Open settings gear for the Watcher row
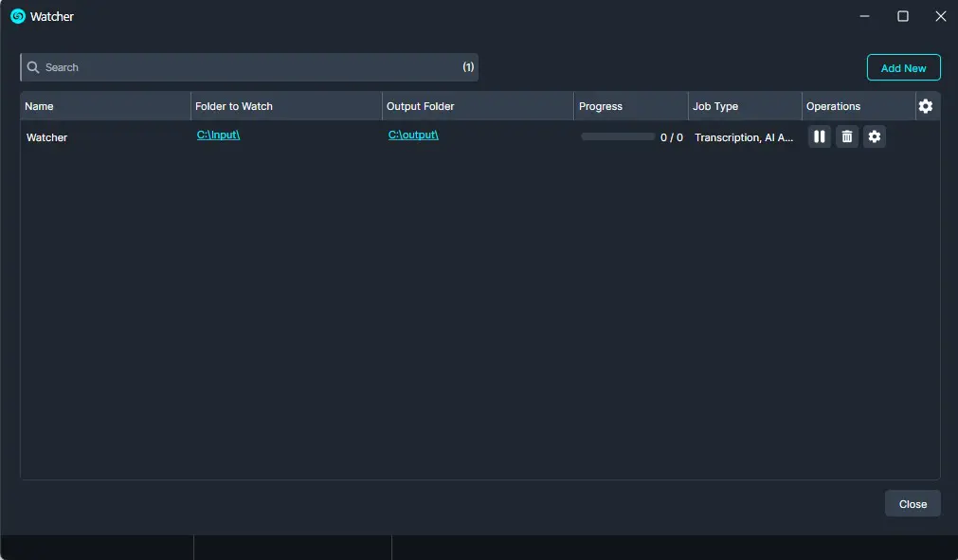Screen dimensions: 958x560 point(875,136)
